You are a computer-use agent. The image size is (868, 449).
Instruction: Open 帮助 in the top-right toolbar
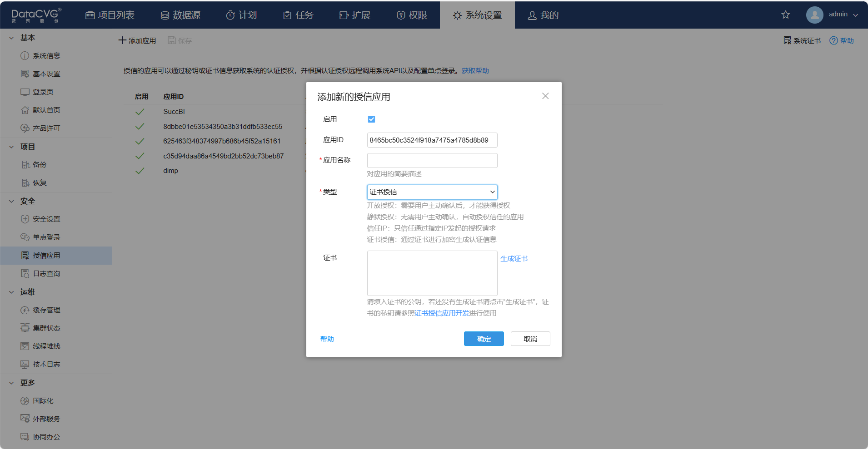click(x=842, y=40)
